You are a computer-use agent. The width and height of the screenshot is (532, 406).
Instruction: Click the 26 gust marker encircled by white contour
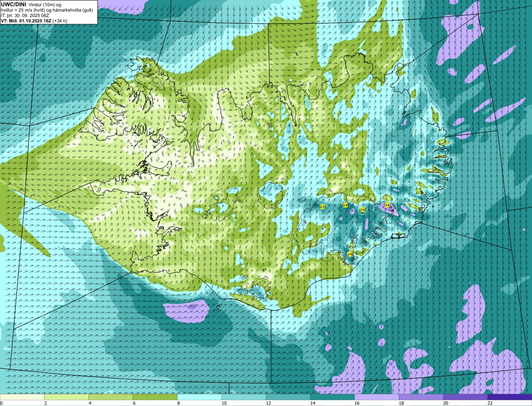(363, 210)
